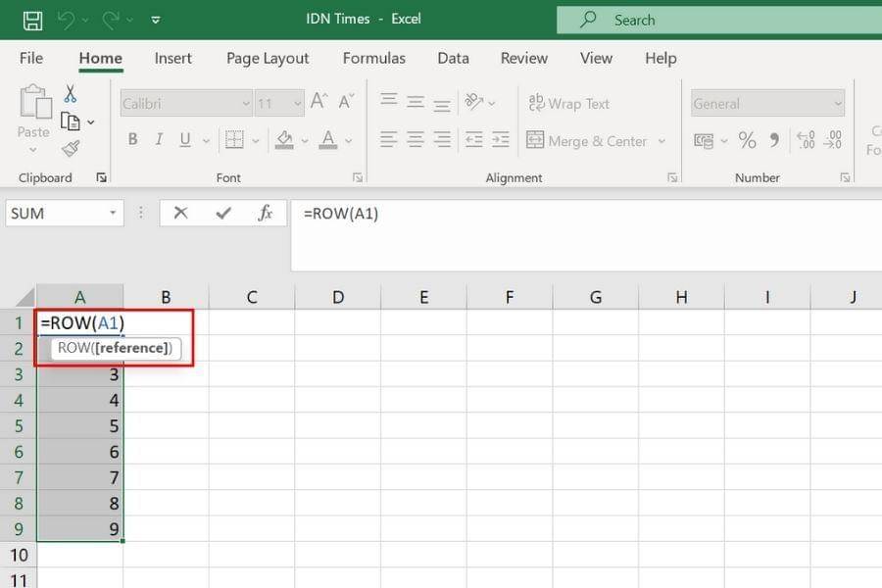Open the Insert Function dialog
Screen dimensions: 882x588
point(266,213)
